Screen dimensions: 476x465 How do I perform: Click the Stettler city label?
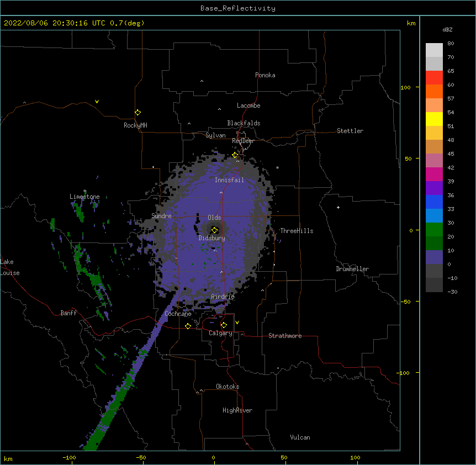[x=350, y=131]
